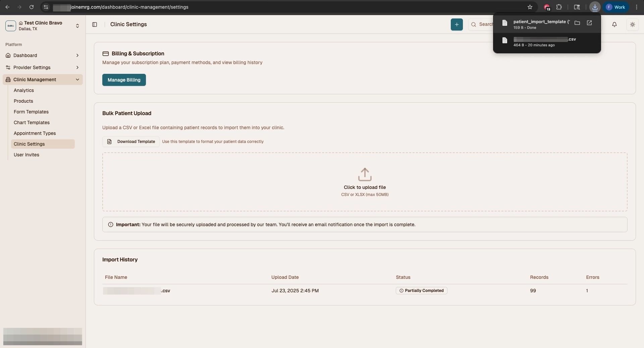Open User Invites

(x=26, y=155)
